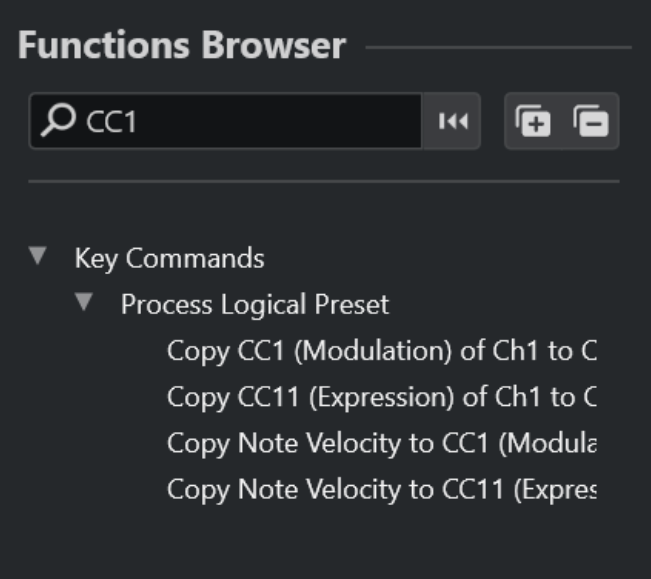This screenshot has height=579, width=651.
Task: Expand all tree nodes with plus icon
Action: 533,121
